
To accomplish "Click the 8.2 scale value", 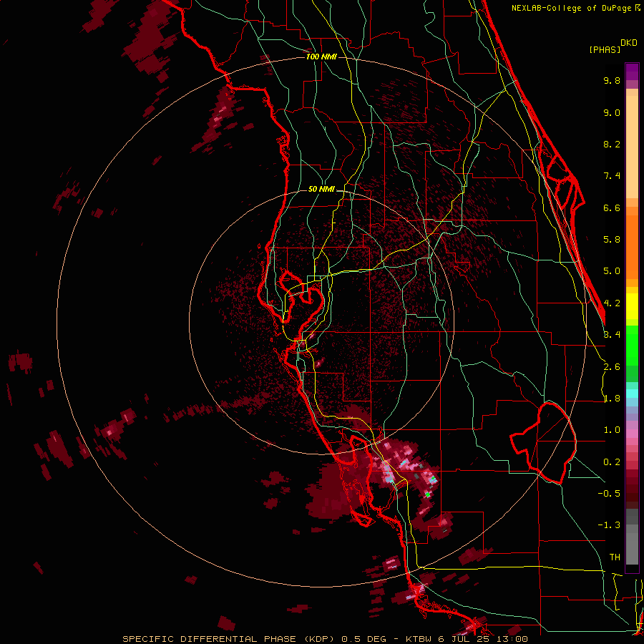I will (x=612, y=144).
